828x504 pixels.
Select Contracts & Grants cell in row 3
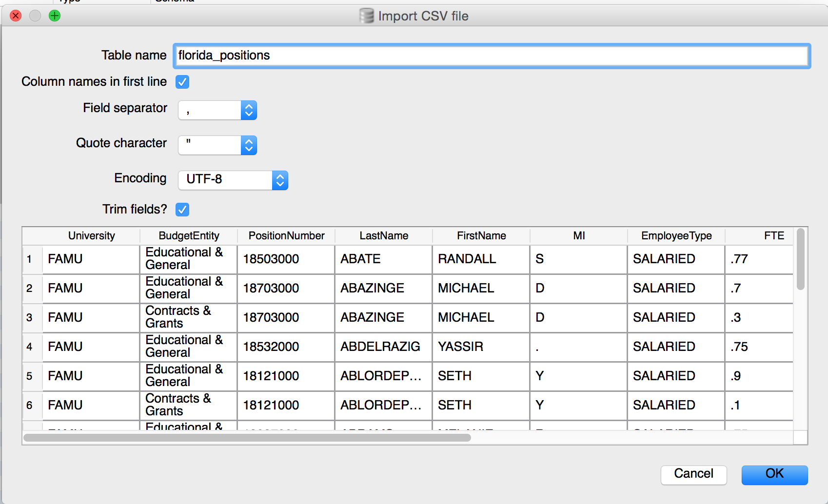point(189,318)
